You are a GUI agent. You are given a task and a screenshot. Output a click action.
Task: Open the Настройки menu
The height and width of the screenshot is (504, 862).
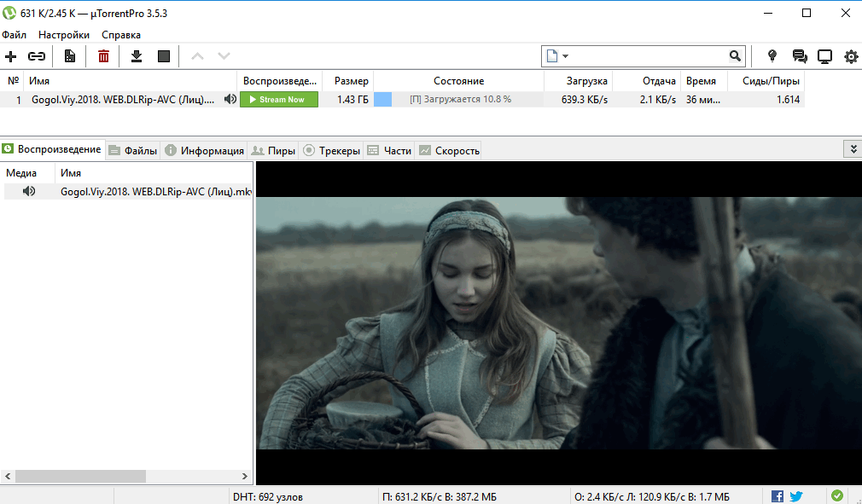(x=64, y=35)
